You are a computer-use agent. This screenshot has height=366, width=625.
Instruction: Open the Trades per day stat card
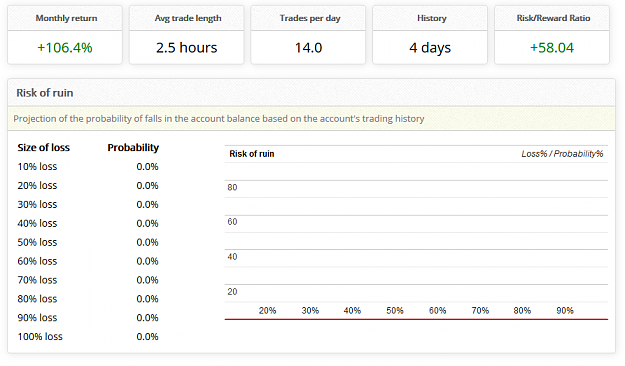pos(308,35)
